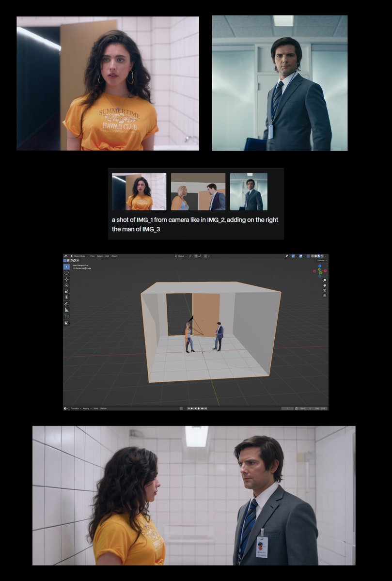This screenshot has width=392, height=581.
Task: Click the IMG_2 blocking reference thumbnail
Action: coord(198,191)
